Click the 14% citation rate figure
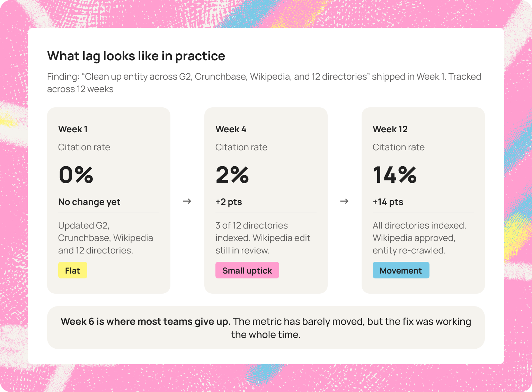532x392 pixels. coord(395,175)
